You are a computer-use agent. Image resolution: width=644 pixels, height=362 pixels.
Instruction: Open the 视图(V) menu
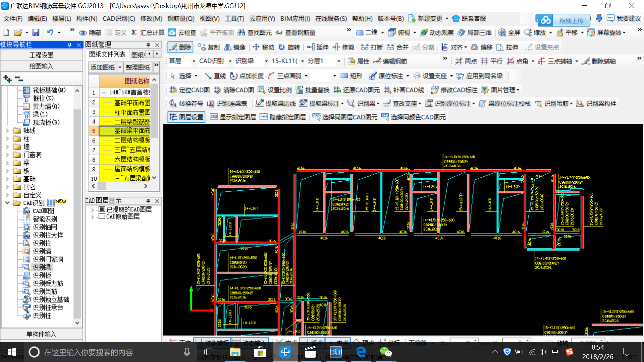coord(210,18)
